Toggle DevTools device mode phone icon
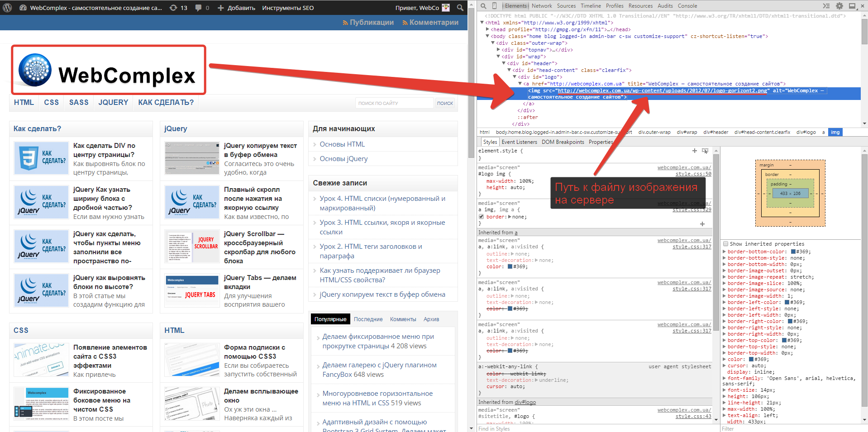The height and width of the screenshot is (432, 868). [494, 6]
